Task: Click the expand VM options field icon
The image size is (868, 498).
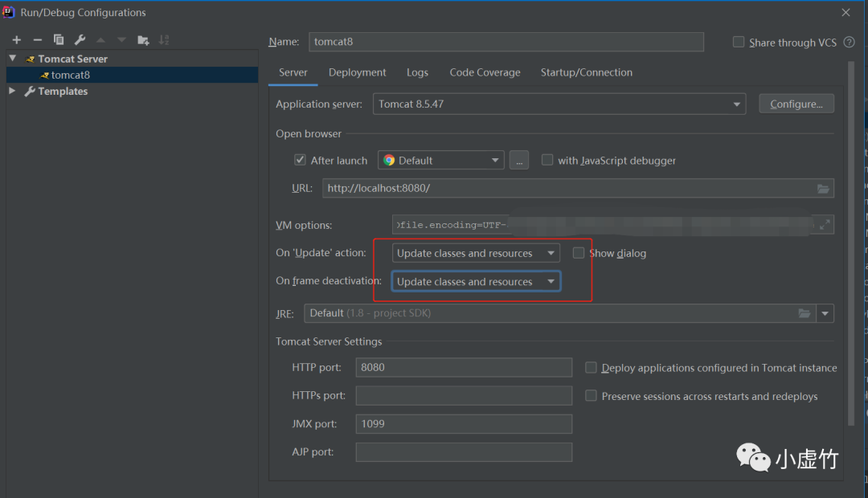Action: 824,225
